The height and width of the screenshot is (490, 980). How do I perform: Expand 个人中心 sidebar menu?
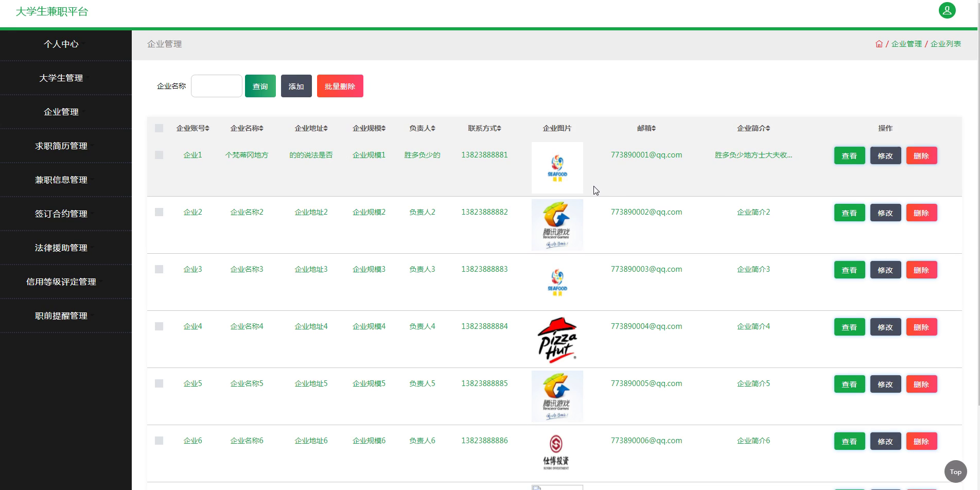(x=66, y=44)
